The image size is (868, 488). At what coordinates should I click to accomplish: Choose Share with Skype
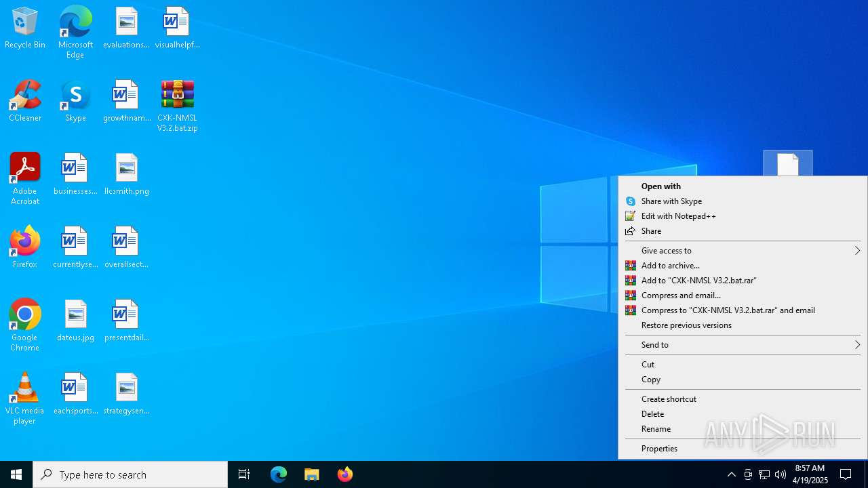pos(743,201)
